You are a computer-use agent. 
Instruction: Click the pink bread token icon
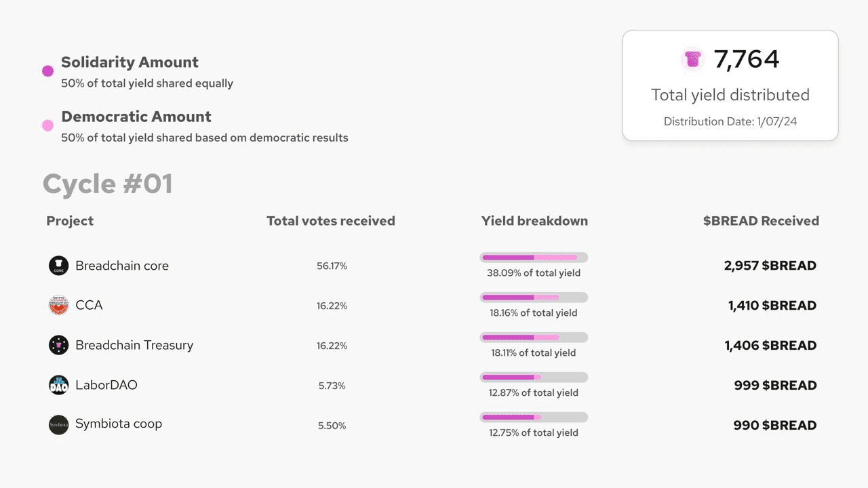point(692,60)
